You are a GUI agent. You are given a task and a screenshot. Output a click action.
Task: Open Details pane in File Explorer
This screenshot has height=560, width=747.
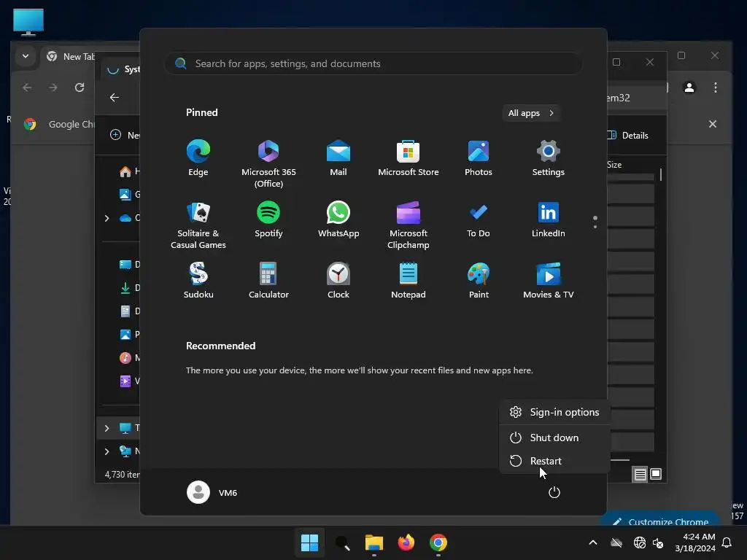point(628,135)
